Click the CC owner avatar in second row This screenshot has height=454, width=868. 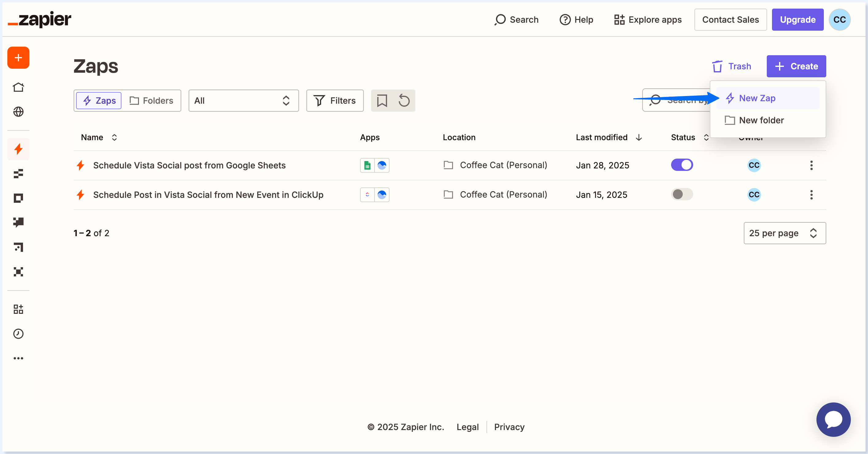[754, 194]
